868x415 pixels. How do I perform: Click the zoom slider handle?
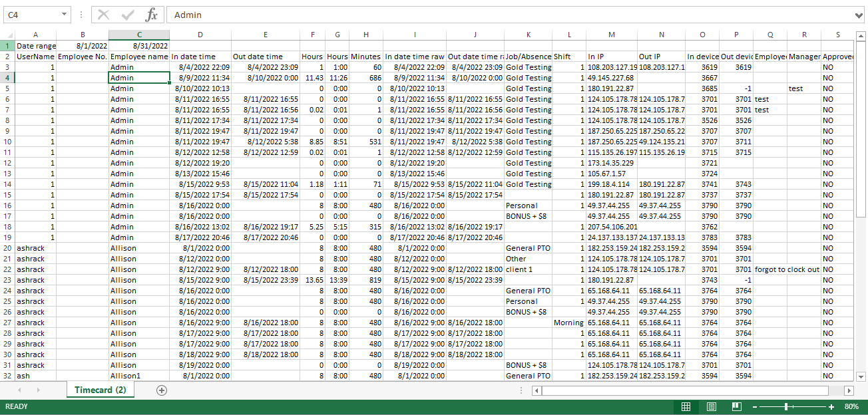[786, 406]
